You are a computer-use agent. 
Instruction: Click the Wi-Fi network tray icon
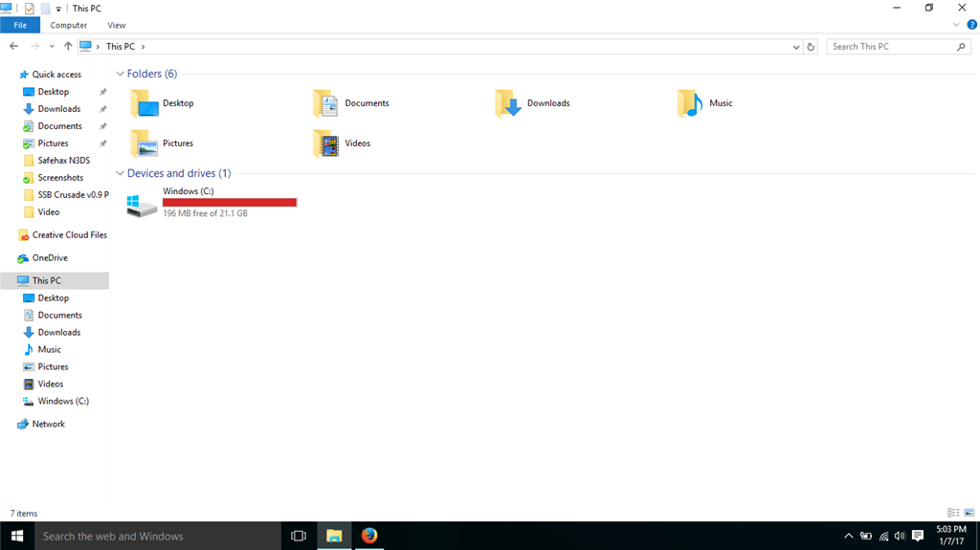883,536
